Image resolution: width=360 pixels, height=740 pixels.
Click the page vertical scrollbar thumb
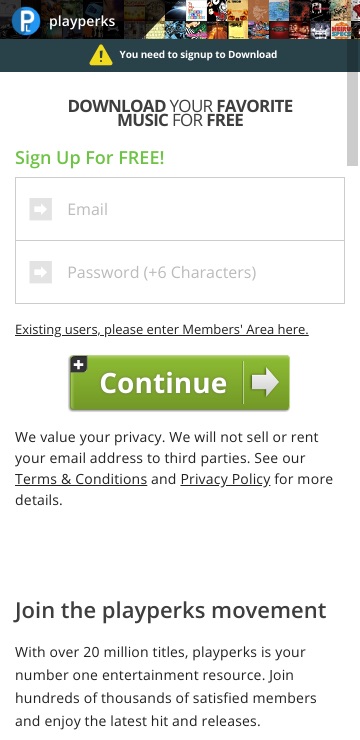[352, 119]
